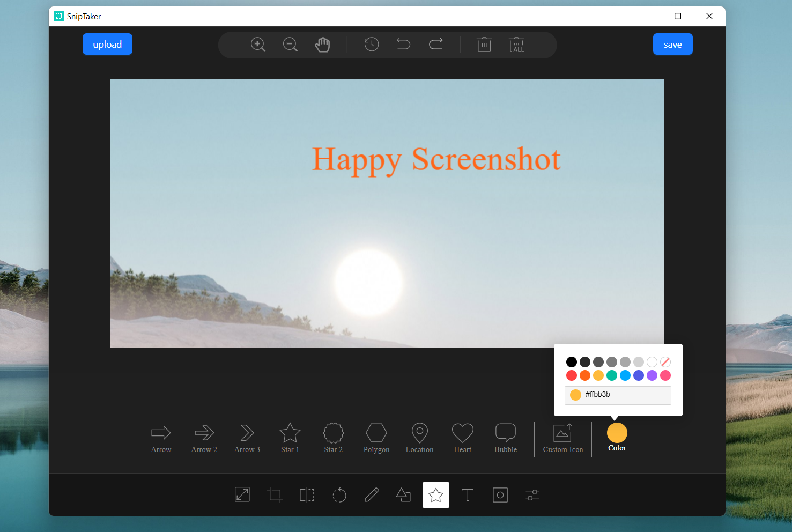
Task: Insert the Bubble speech shape
Action: pyautogui.click(x=506, y=439)
